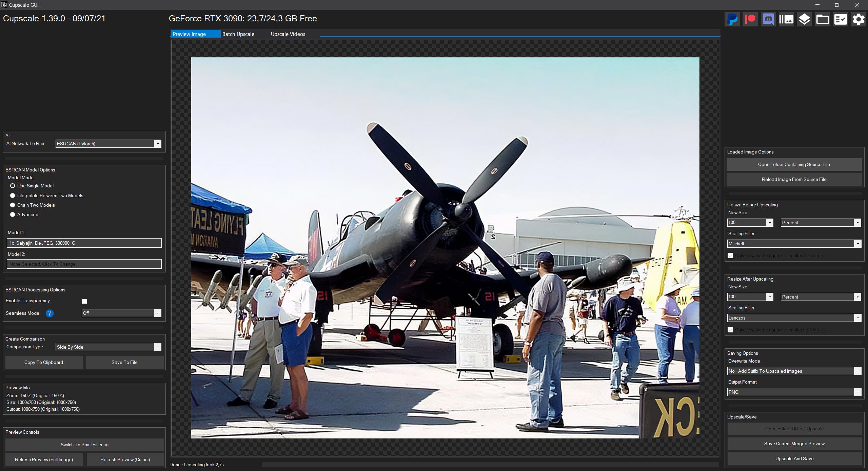Click the Discord server icon
Viewport: 868px width, 471px height.
coord(768,19)
